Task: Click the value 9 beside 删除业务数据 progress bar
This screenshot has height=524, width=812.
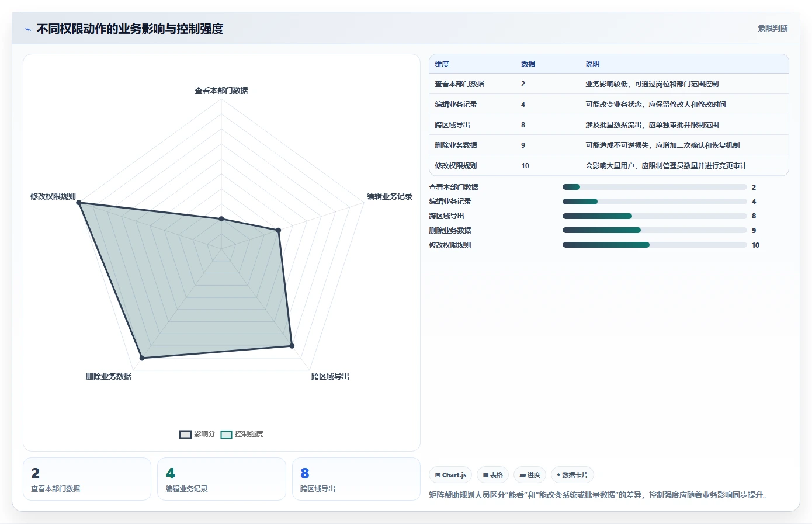Action: pyautogui.click(x=754, y=231)
